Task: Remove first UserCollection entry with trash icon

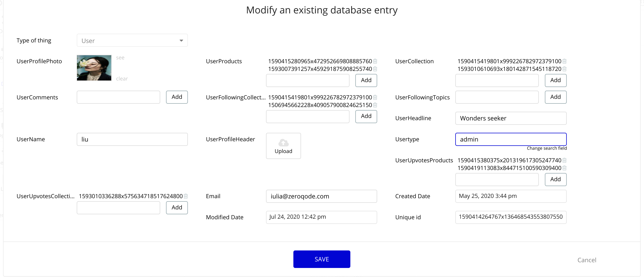Action: click(564, 61)
